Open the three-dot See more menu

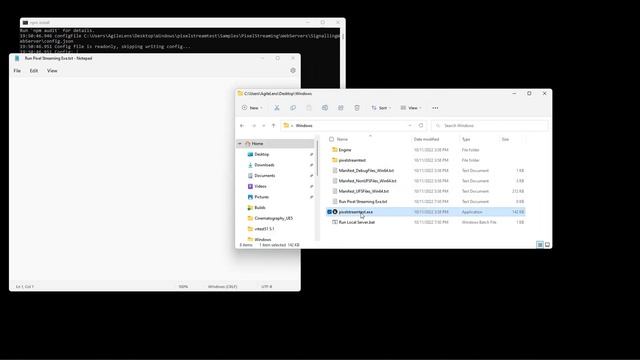[x=435, y=108]
